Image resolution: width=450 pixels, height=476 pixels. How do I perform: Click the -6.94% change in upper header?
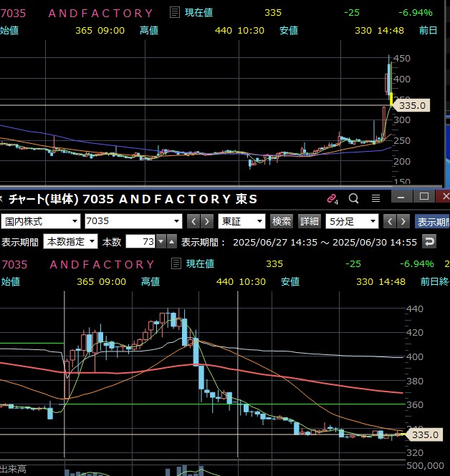(416, 12)
